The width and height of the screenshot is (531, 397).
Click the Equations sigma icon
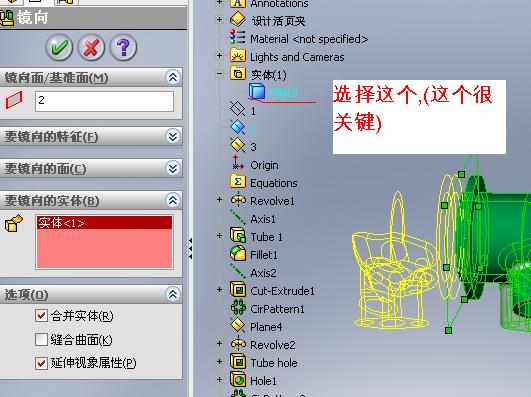click(238, 182)
